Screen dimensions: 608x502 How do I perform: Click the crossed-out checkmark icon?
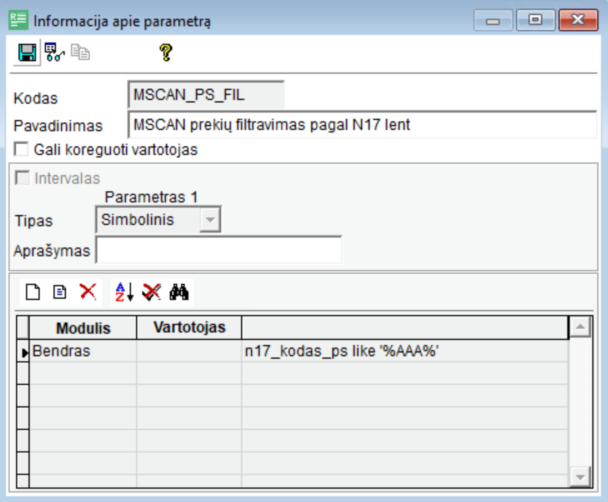[151, 292]
